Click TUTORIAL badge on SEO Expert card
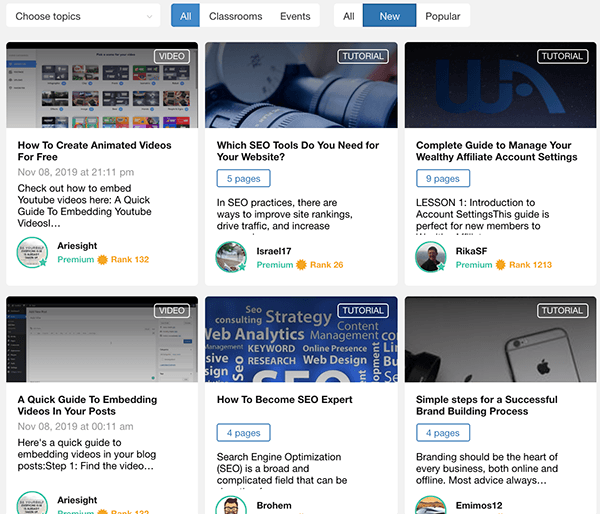This screenshot has width=600, height=514. [x=363, y=310]
